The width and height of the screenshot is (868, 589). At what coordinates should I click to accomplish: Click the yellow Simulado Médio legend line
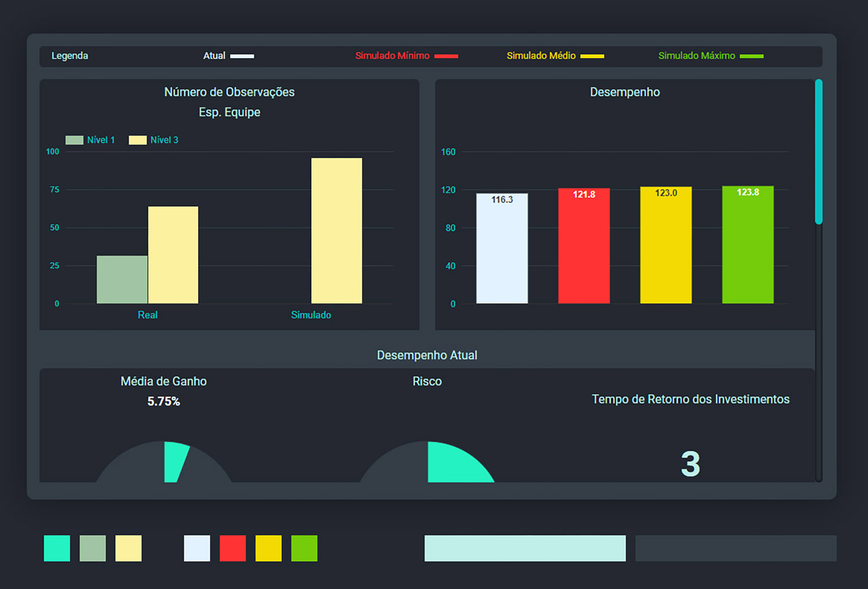[x=592, y=56]
